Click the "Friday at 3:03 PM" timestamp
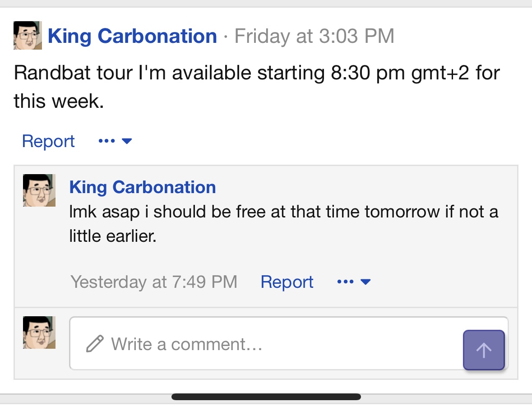 pos(314,36)
